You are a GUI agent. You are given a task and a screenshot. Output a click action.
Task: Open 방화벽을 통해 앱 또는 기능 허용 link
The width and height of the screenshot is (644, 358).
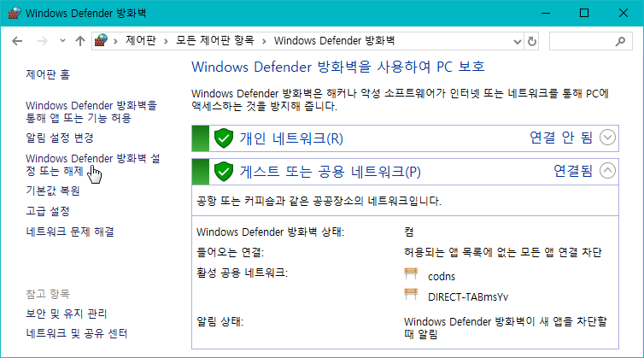point(91,112)
